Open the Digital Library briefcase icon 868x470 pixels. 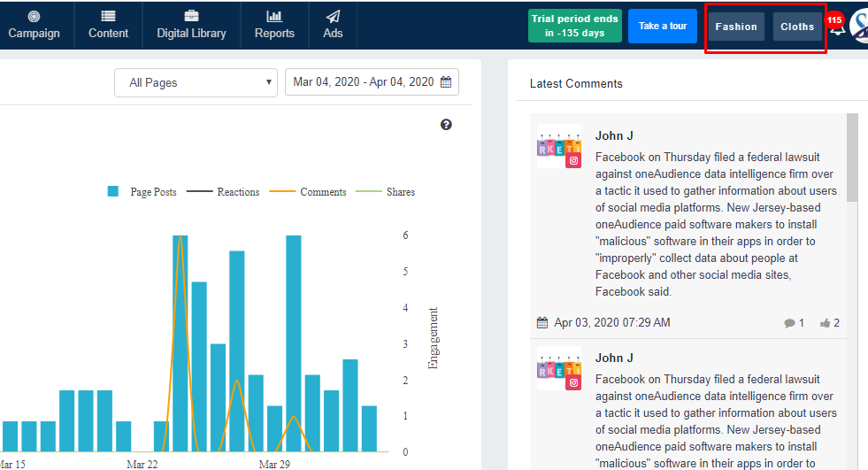(191, 16)
